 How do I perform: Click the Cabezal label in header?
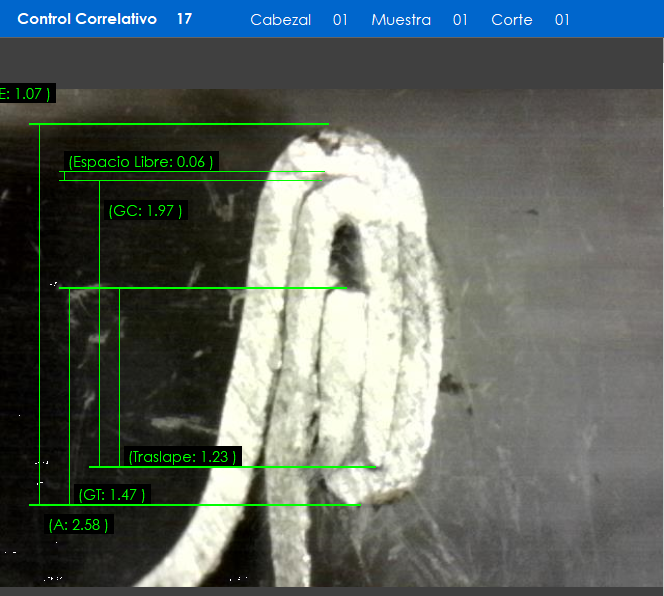click(x=280, y=20)
